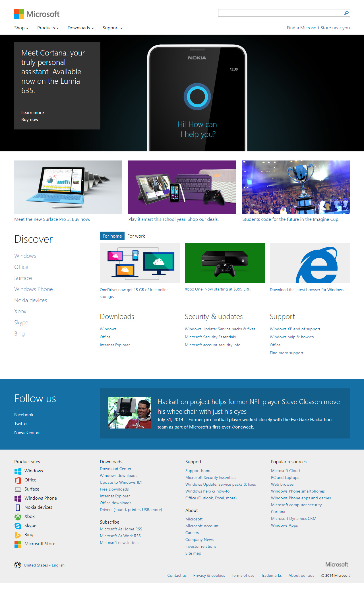Subscribe to Microsoft At Home RSS
Viewport: 364px width, 589px height.
[121, 529]
